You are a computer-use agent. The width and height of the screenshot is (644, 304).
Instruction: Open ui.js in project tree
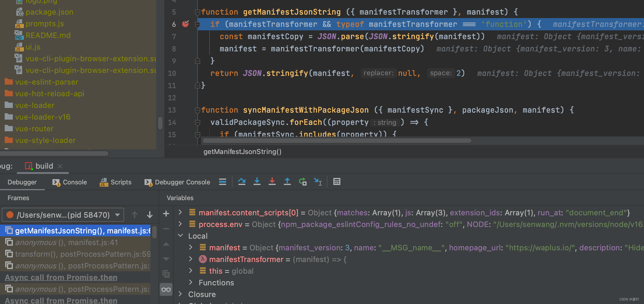coord(33,47)
